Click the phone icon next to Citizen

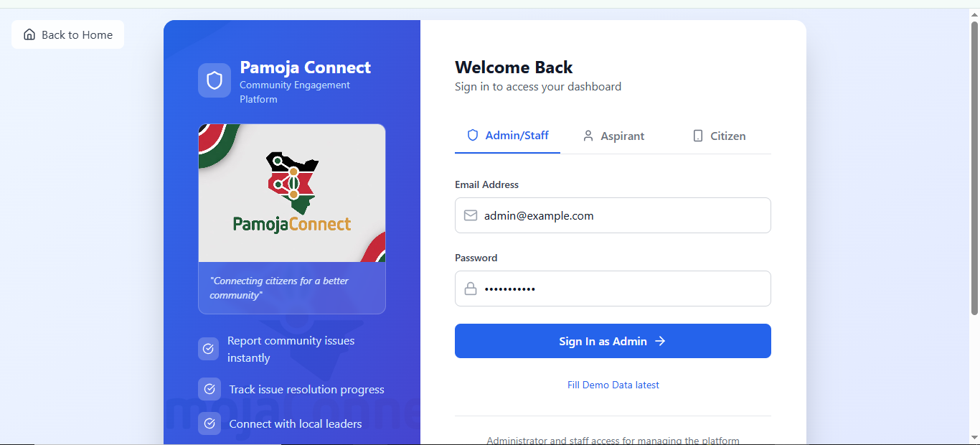click(697, 135)
